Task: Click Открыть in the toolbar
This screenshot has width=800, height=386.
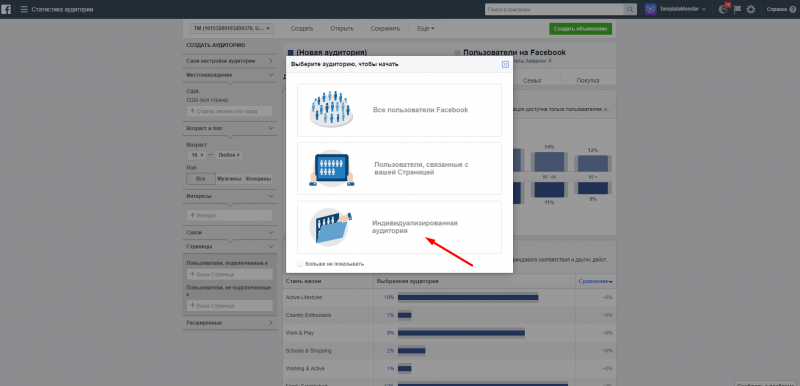Action: 341,29
